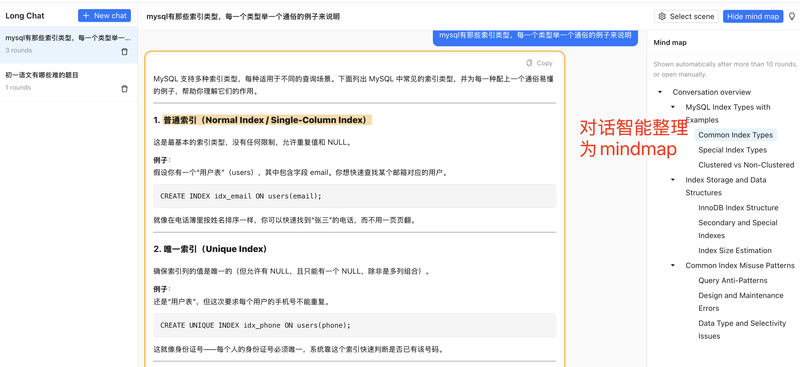The image size is (800, 367).
Task: Click the Long Chat title
Action: (x=25, y=16)
